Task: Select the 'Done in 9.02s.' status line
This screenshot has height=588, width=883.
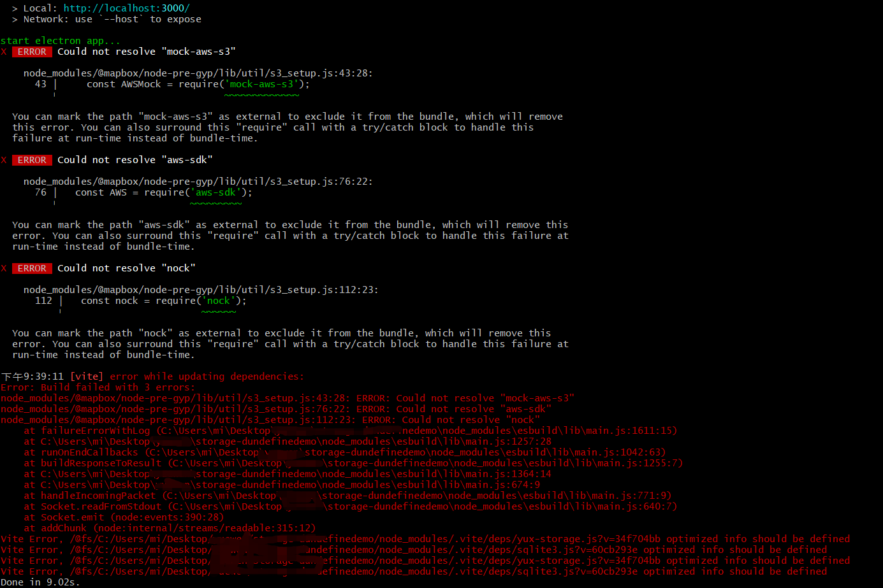Action: pos(40,582)
